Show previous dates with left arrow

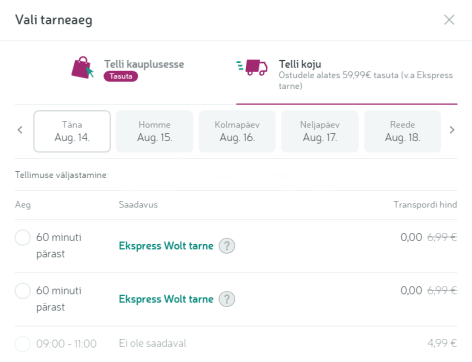coord(20,130)
